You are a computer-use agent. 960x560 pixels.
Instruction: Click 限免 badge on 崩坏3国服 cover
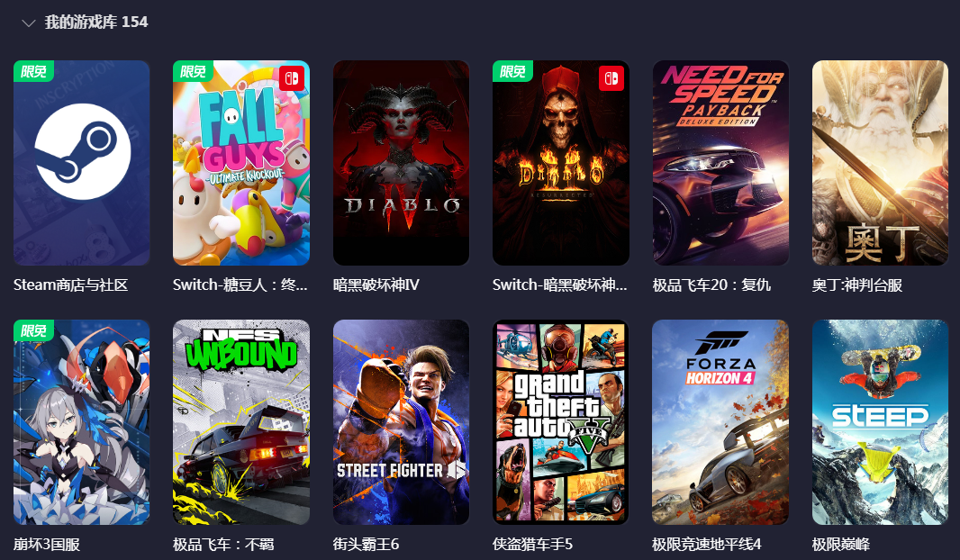pyautogui.click(x=33, y=330)
